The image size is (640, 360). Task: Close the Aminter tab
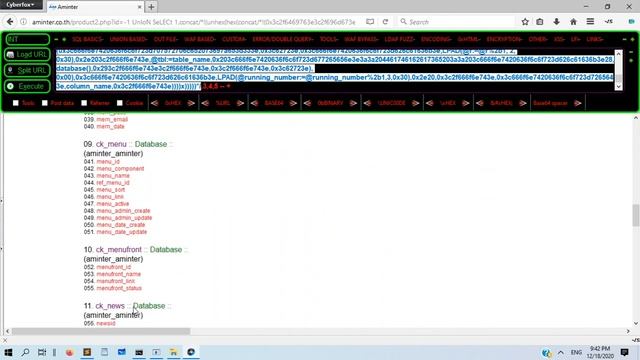tap(140, 7)
